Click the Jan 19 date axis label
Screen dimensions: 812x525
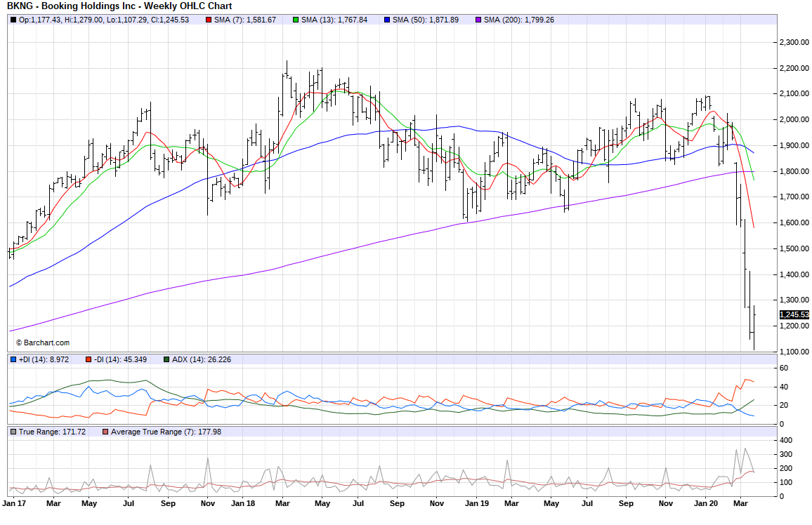477,503
